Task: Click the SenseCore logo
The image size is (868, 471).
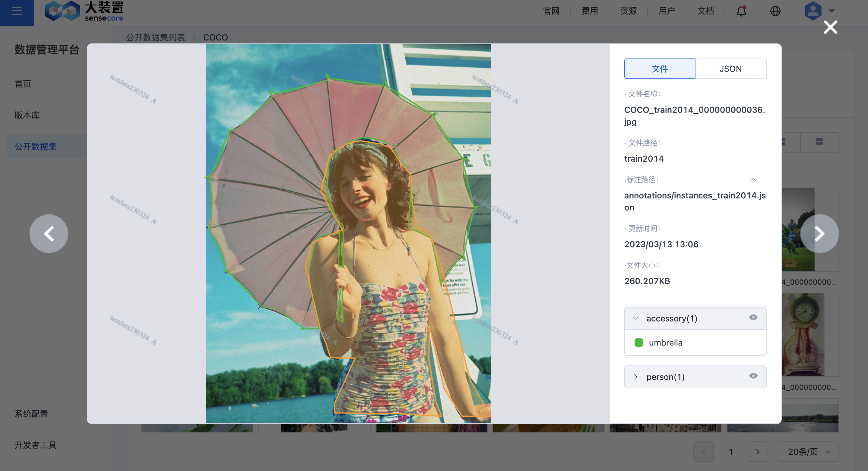Action: 84,11
